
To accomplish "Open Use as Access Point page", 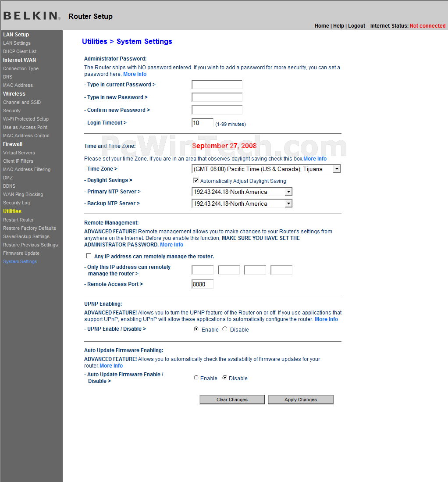I will (25, 127).
